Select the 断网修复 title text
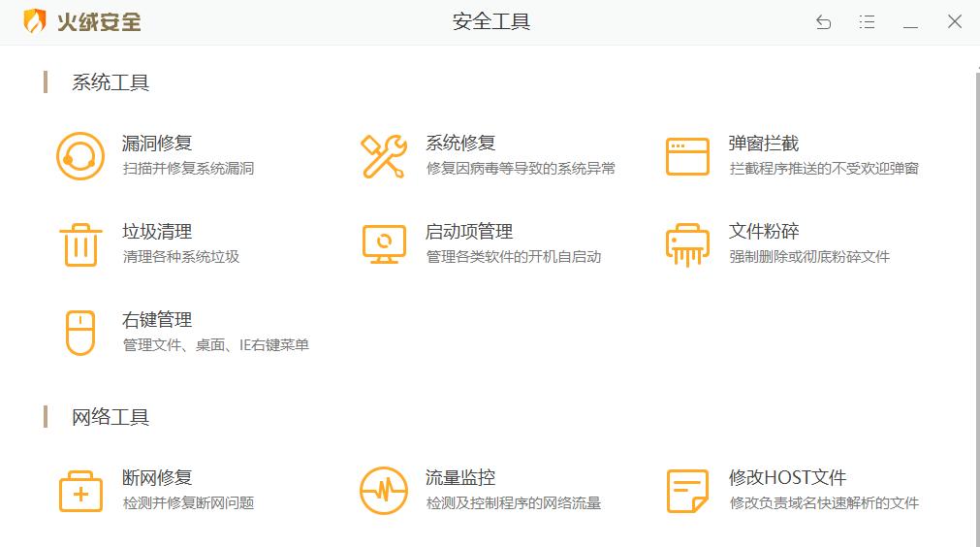 point(157,477)
